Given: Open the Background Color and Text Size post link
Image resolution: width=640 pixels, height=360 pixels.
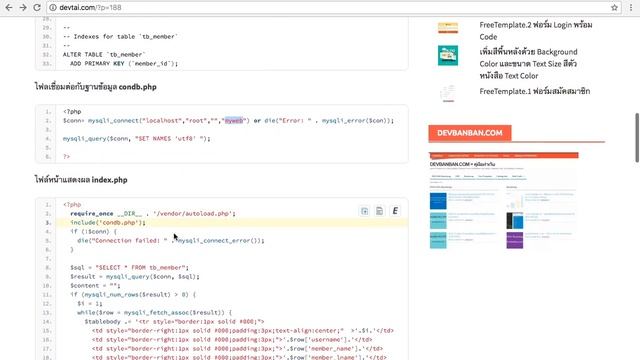Looking at the screenshot, I should point(528,64).
